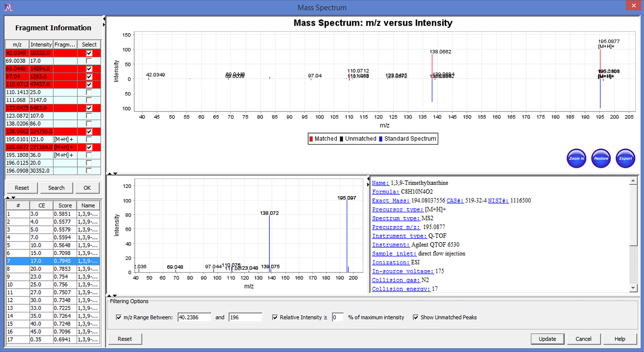The image size is (644, 352).
Task: Click the Update button
Action: click(547, 339)
